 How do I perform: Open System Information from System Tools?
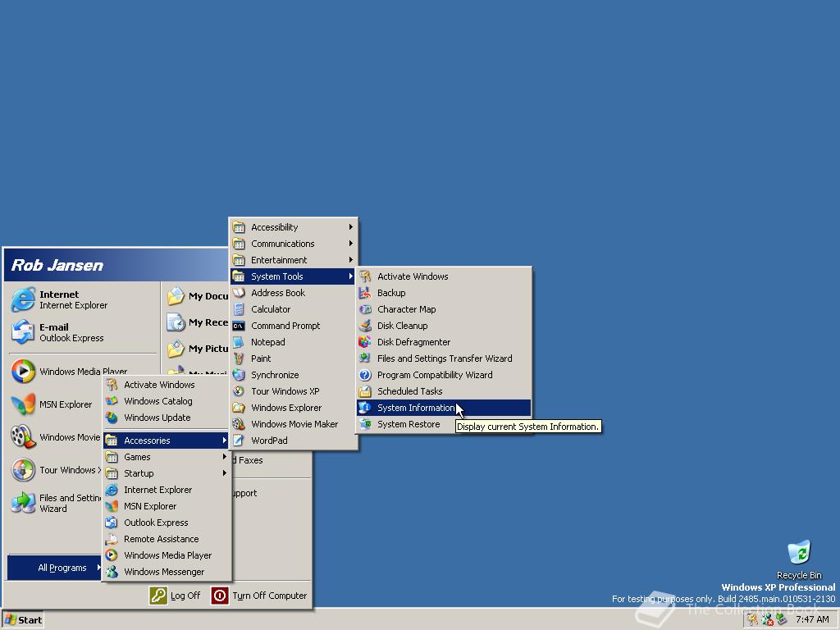444,408
